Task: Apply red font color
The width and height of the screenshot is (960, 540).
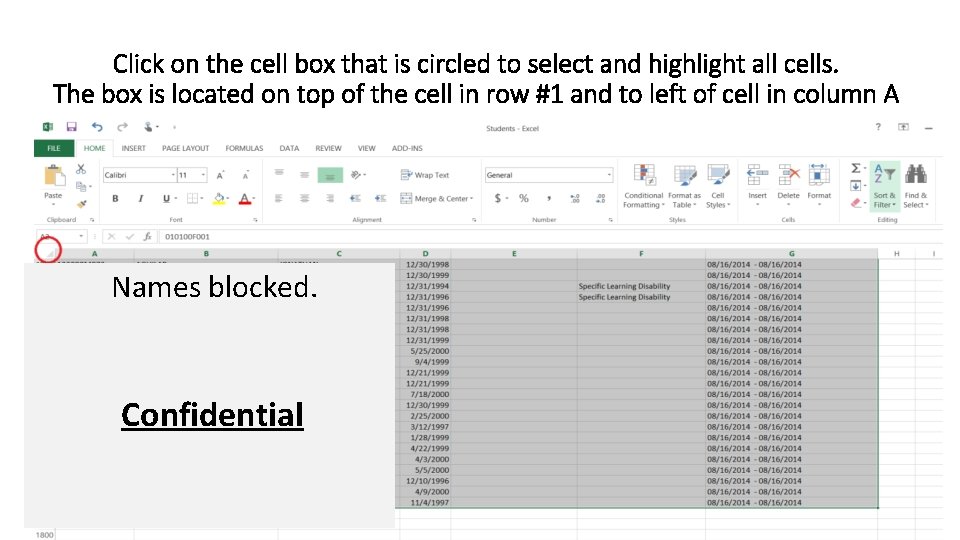Action: (246, 198)
